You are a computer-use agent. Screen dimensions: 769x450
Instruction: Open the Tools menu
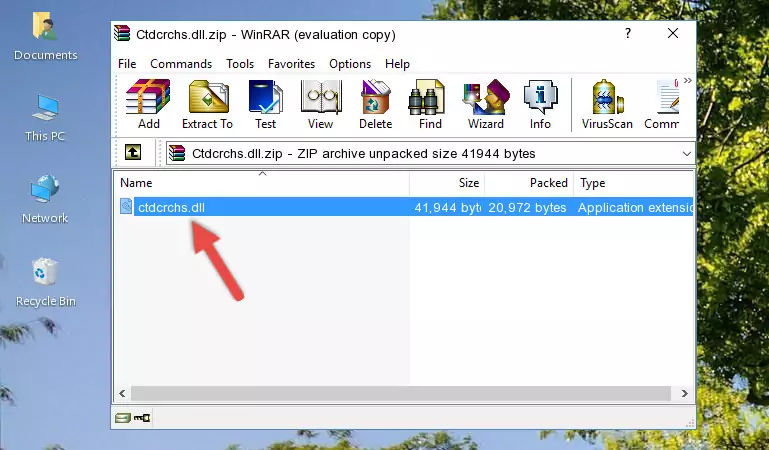point(240,64)
